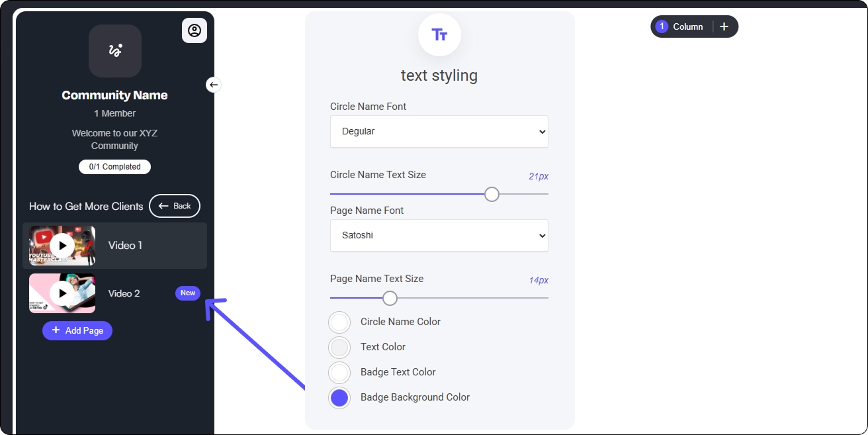Click the Page Name Text Size slider handle

(390, 298)
